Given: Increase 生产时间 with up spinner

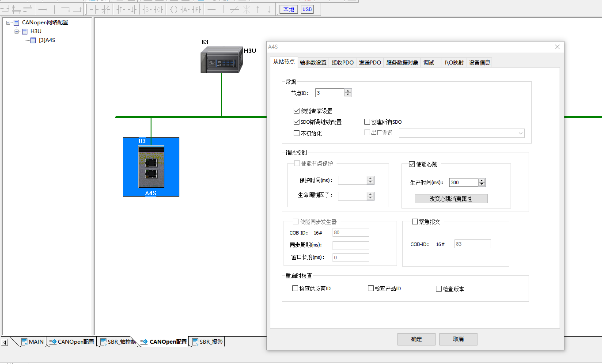Looking at the screenshot, I should pyautogui.click(x=482, y=181).
